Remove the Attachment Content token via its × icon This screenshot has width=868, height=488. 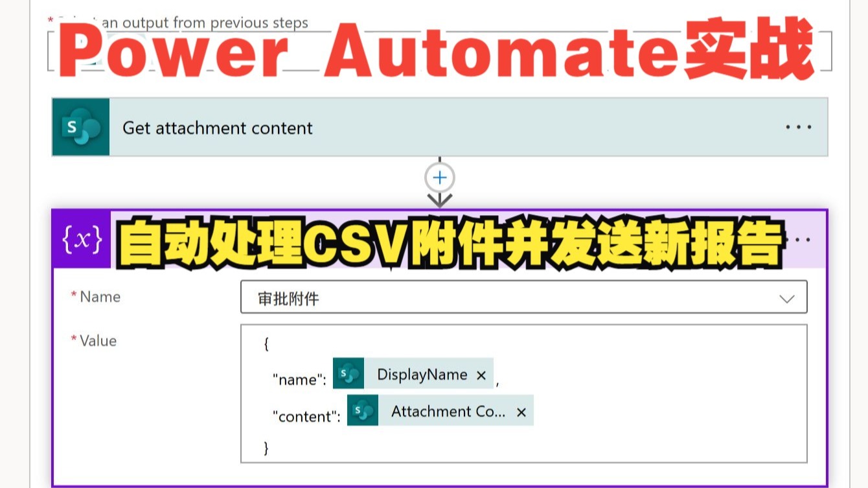pos(521,410)
